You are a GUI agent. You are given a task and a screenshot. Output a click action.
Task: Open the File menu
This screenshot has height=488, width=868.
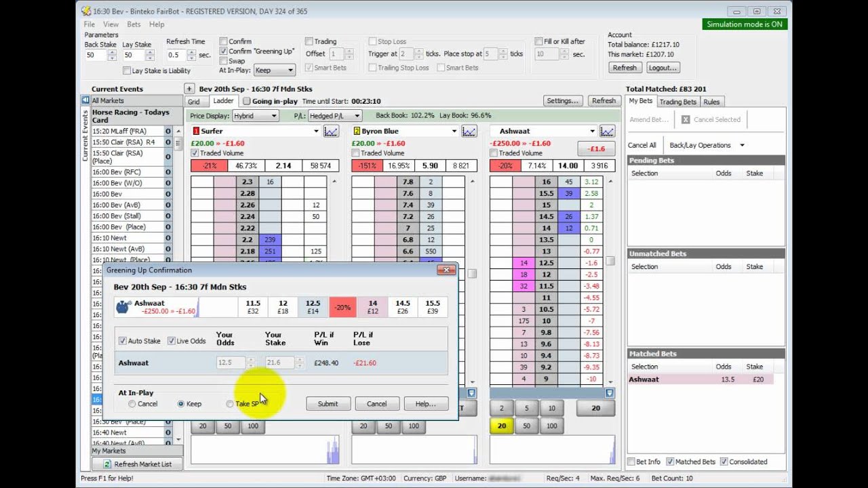pos(89,24)
